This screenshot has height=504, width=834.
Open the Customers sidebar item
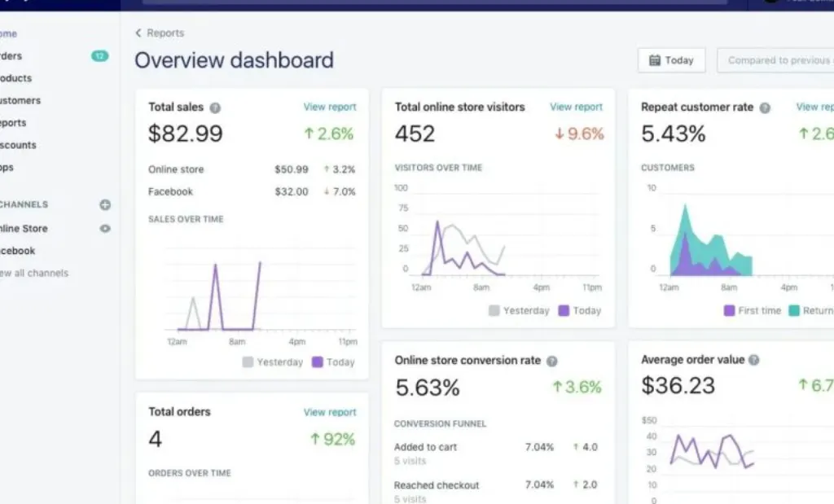[x=20, y=100]
